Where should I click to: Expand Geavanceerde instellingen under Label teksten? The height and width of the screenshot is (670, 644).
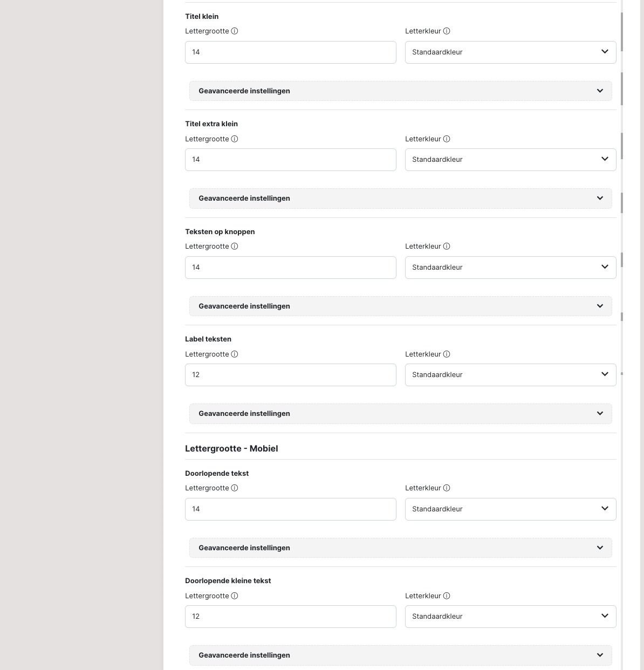[400, 414]
